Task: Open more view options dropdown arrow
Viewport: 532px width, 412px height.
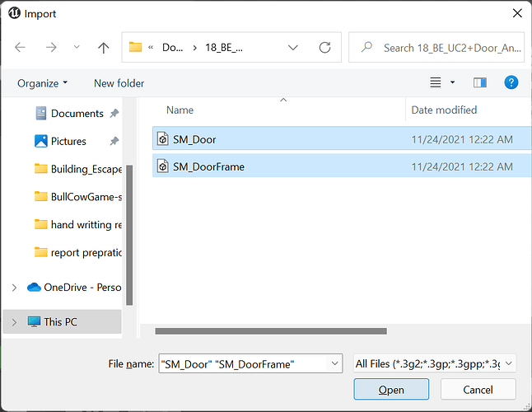Action: coord(452,82)
